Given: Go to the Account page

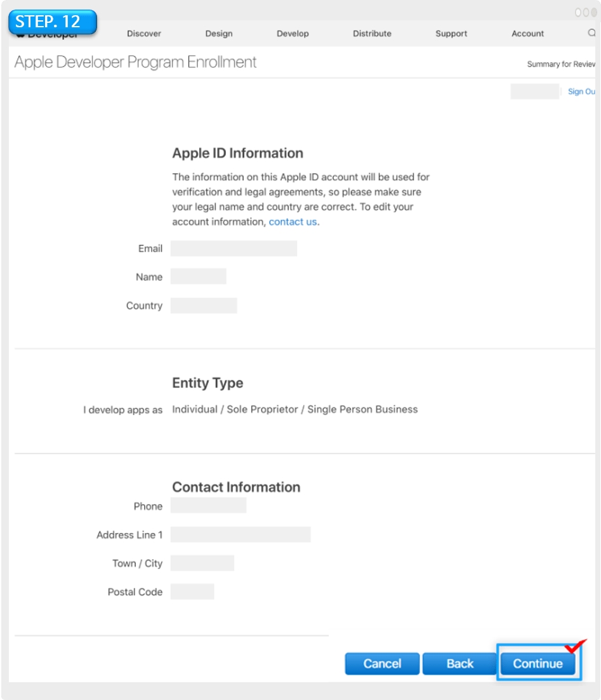Looking at the screenshot, I should tap(527, 34).
